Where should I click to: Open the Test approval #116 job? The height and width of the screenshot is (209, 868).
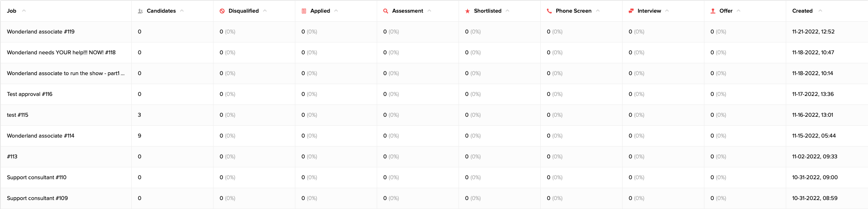[x=29, y=94]
